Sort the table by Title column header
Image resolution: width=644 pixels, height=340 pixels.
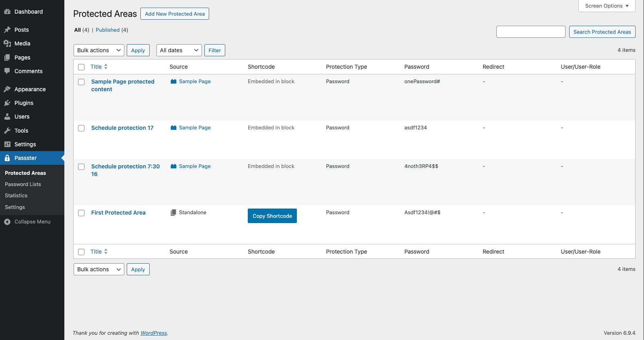click(96, 67)
